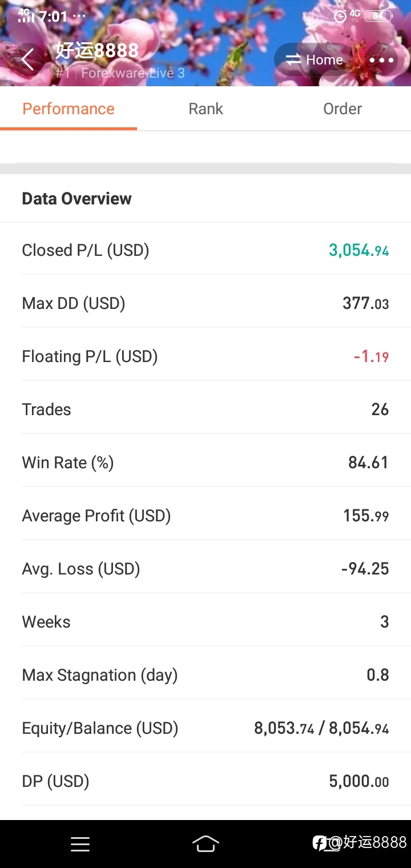This screenshot has width=411, height=868.
Task: Select the Max DD (USD) row
Action: click(205, 303)
